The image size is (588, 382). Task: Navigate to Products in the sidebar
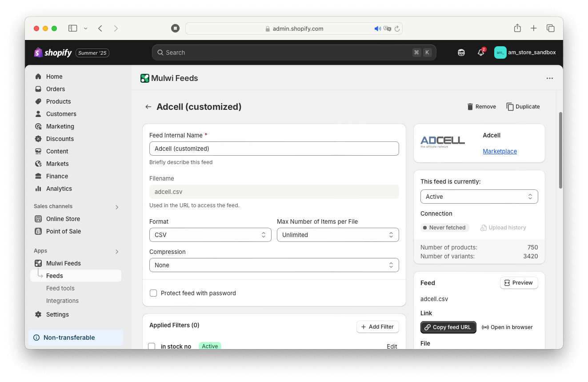coord(58,101)
